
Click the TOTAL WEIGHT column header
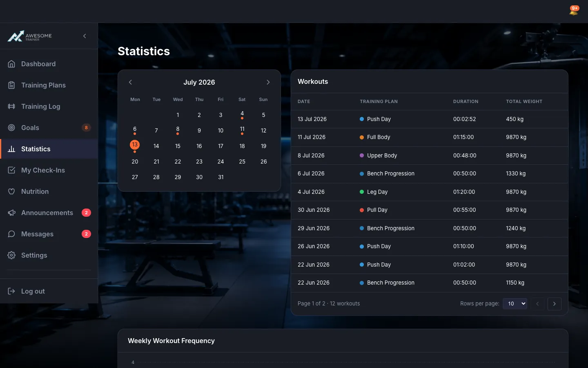(524, 101)
